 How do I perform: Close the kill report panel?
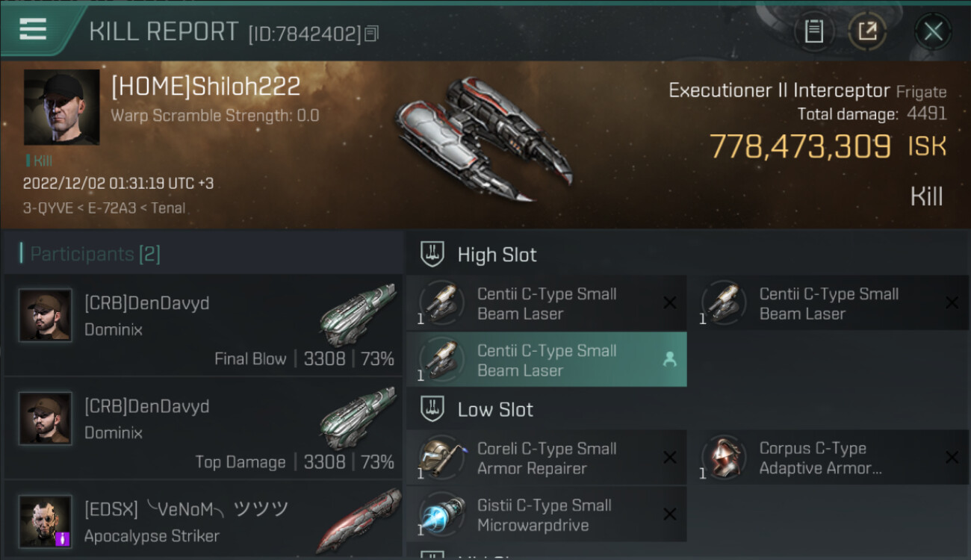pyautogui.click(x=933, y=31)
